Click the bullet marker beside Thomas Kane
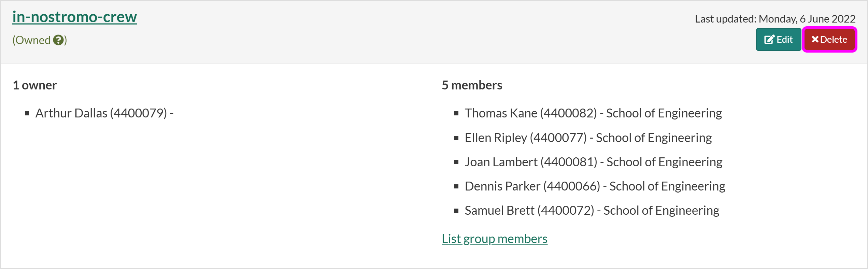The image size is (868, 269). (456, 114)
